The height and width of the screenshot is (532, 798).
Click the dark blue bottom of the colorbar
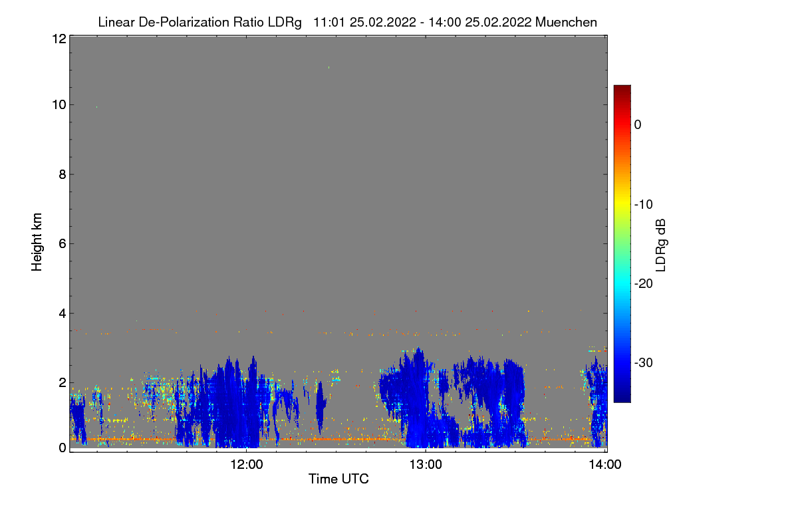coord(622,396)
